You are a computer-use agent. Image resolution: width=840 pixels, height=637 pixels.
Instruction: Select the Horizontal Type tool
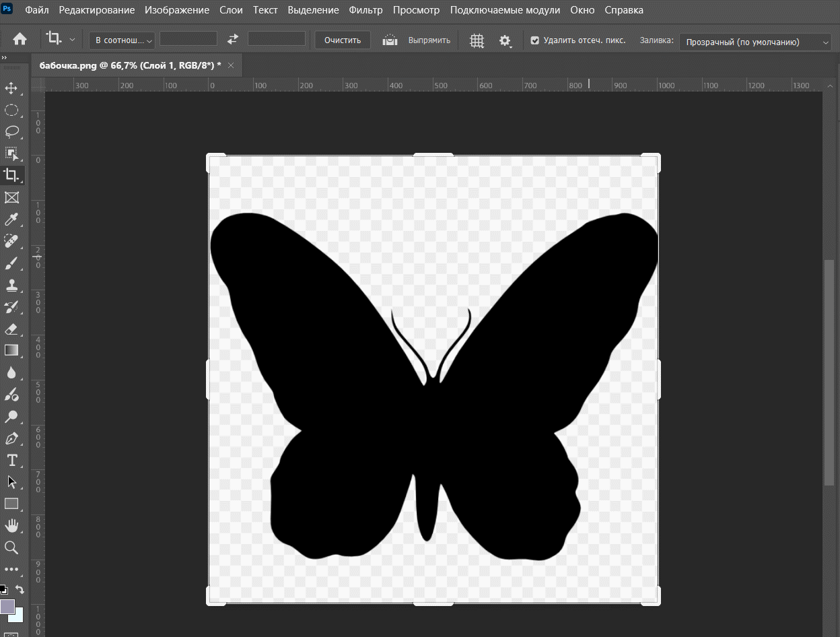pyautogui.click(x=11, y=461)
